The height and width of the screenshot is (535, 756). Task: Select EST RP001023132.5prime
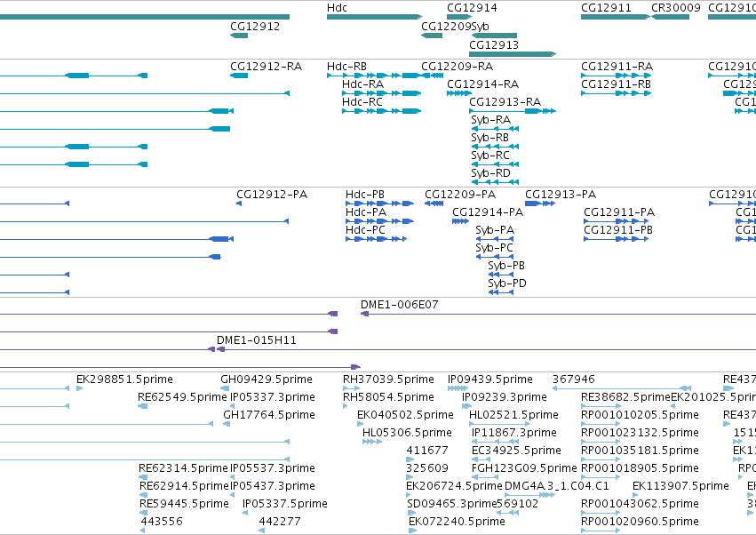640,433
